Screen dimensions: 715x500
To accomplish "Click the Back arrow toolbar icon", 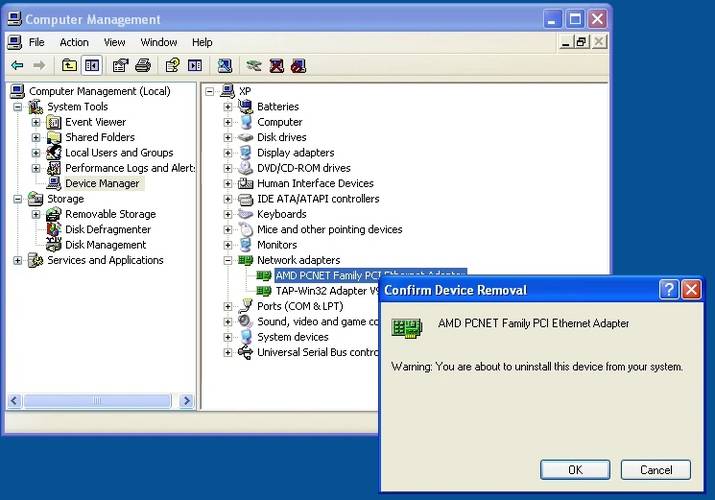I will (17, 66).
